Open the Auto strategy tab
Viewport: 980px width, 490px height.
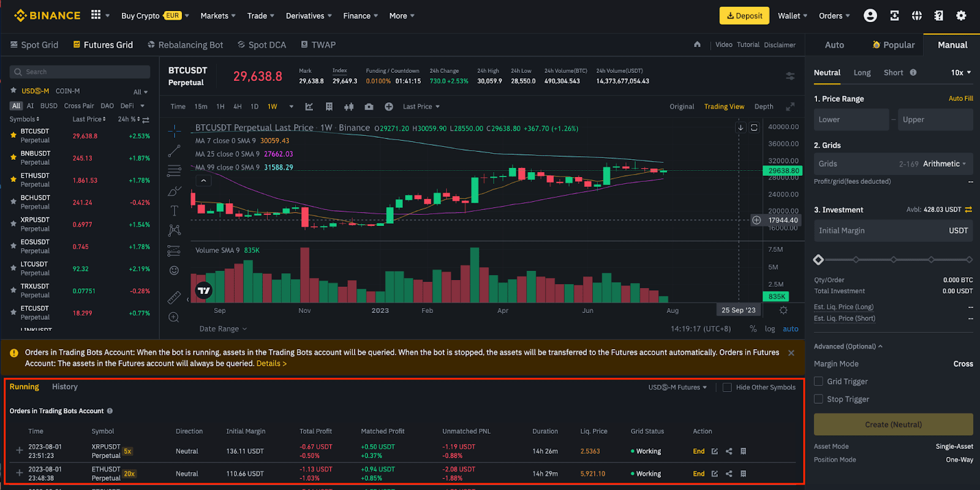(x=834, y=45)
